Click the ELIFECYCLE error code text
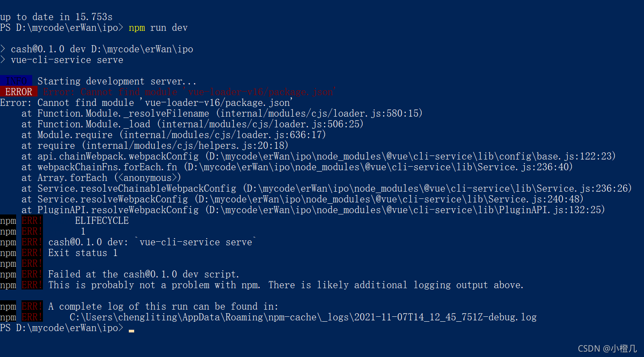The width and height of the screenshot is (644, 357). 102,220
